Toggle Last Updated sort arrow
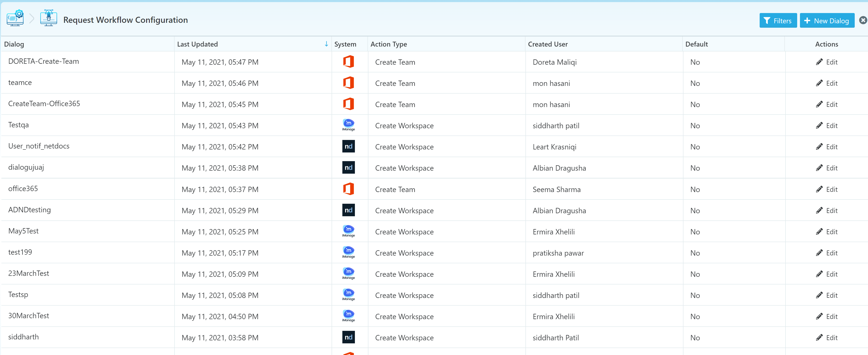 (x=326, y=44)
